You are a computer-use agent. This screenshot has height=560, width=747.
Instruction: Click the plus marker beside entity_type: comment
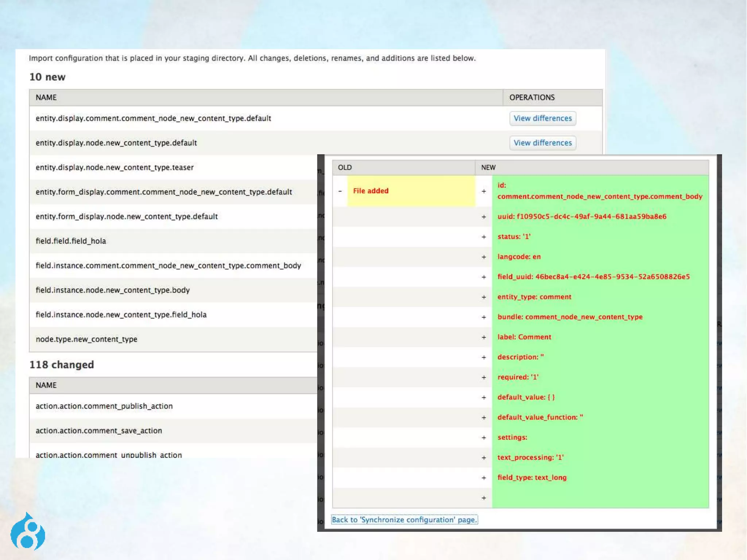pyautogui.click(x=484, y=297)
